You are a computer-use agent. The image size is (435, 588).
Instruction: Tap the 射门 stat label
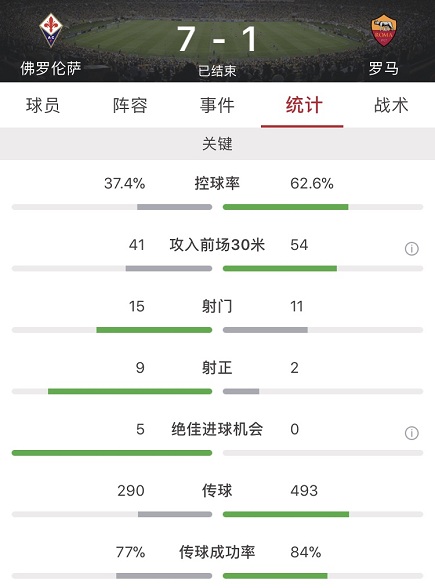217,306
